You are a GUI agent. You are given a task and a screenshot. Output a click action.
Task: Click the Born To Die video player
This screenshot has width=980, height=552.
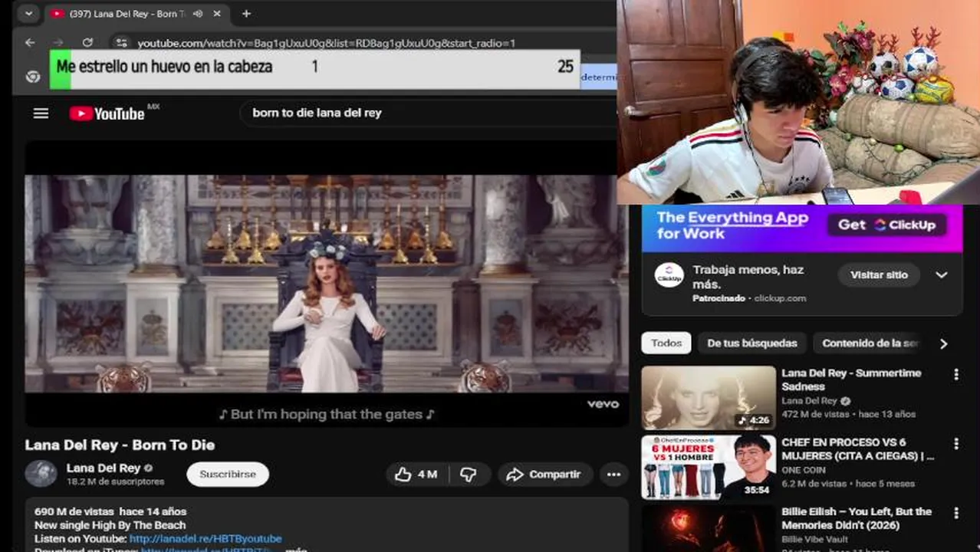(327, 284)
